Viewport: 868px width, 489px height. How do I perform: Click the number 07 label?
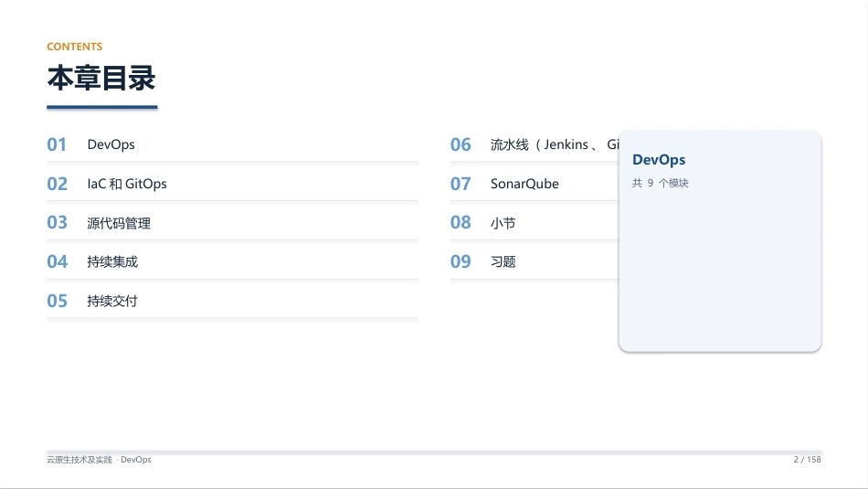coord(460,184)
